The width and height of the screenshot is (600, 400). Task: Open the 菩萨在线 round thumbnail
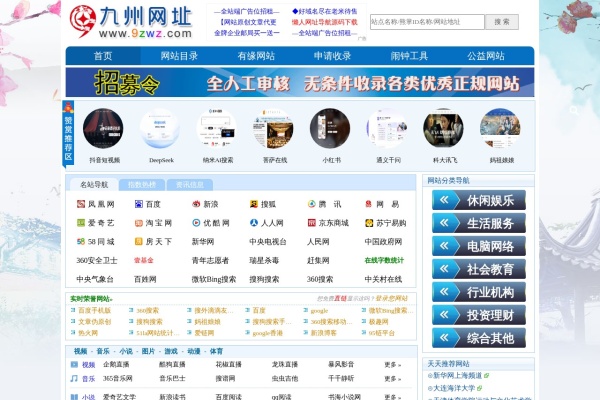pos(273,128)
